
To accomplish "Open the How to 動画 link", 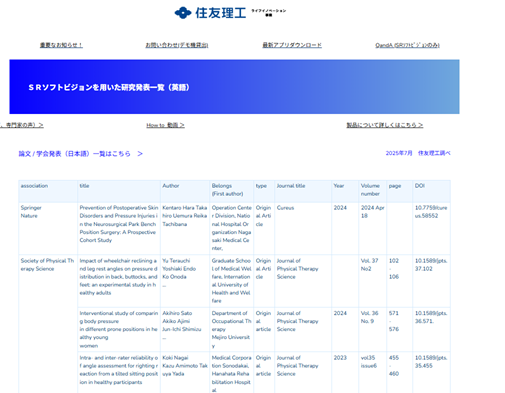I will (x=165, y=125).
